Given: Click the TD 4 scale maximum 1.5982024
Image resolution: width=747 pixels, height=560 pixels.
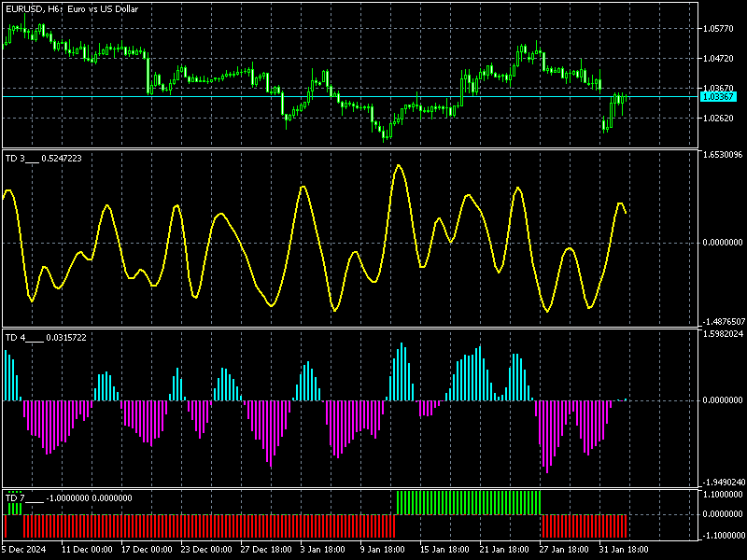Looking at the screenshot, I should pyautogui.click(x=723, y=334).
